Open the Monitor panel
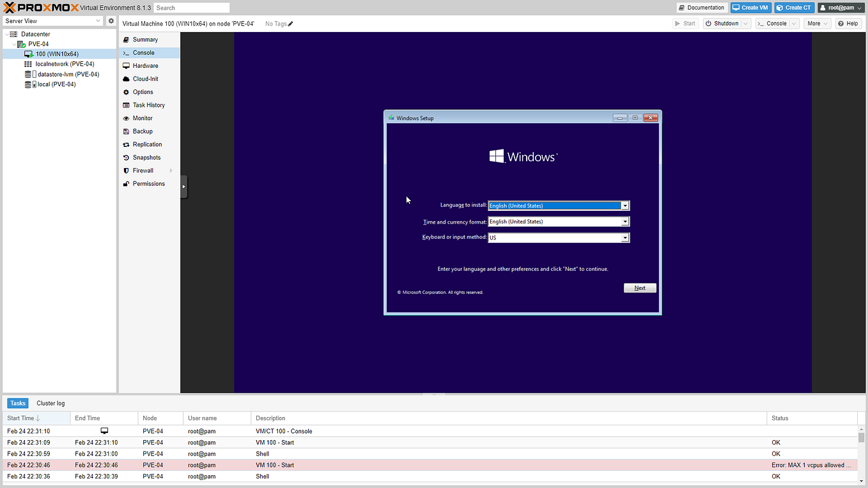The image size is (868, 488). (x=142, y=118)
